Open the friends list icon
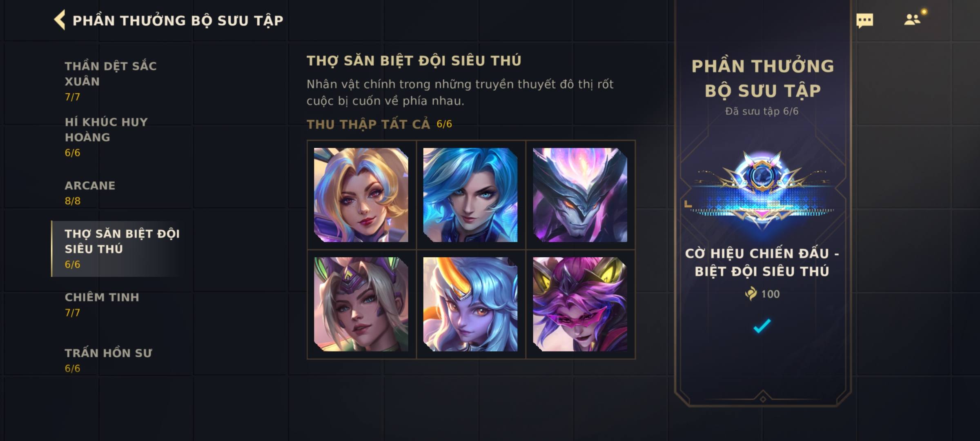980x441 pixels. (x=912, y=20)
